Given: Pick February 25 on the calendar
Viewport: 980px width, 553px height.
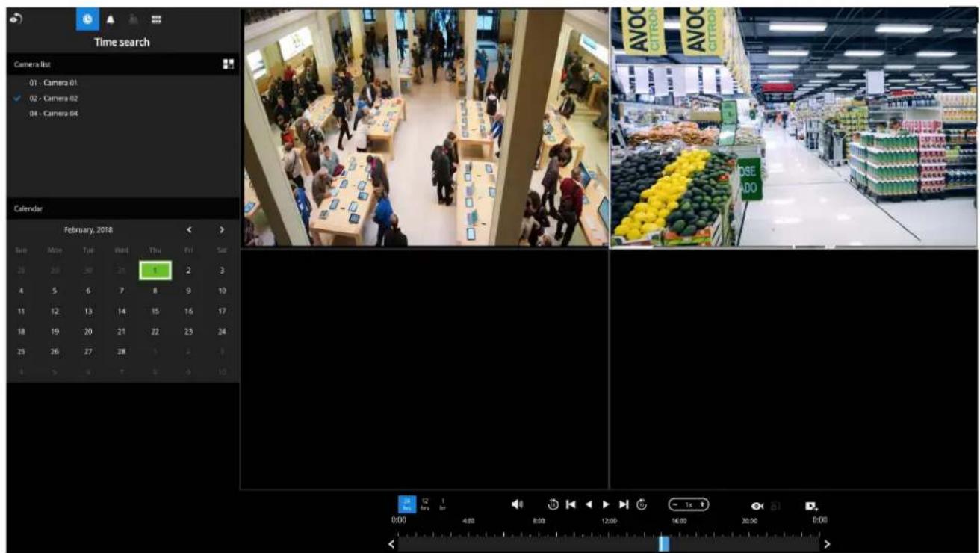Looking at the screenshot, I should pos(21,350).
